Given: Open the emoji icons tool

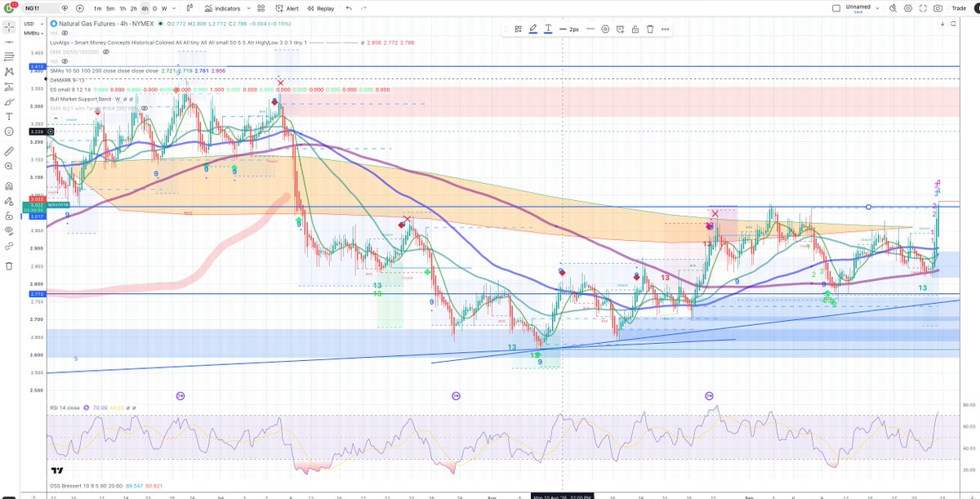Looking at the screenshot, I should pyautogui.click(x=10, y=131).
